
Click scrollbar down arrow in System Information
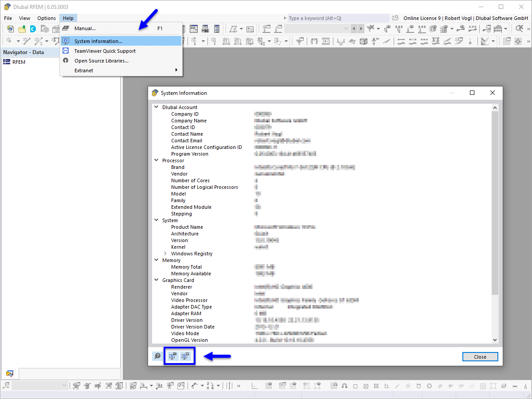pos(495,340)
